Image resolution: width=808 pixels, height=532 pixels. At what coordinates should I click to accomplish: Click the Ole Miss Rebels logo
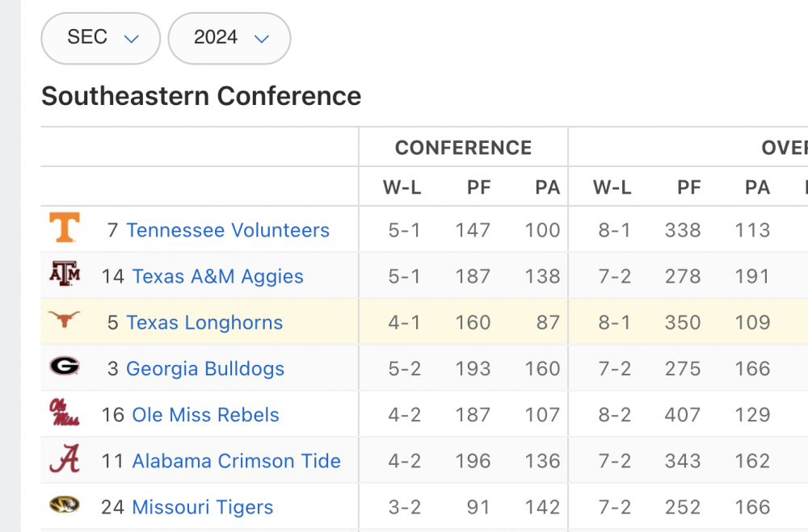[65, 413]
